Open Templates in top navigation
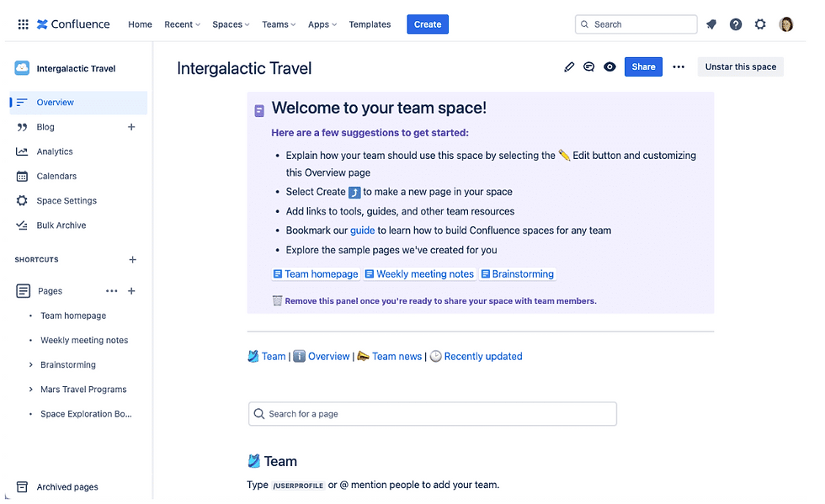 [x=370, y=24]
